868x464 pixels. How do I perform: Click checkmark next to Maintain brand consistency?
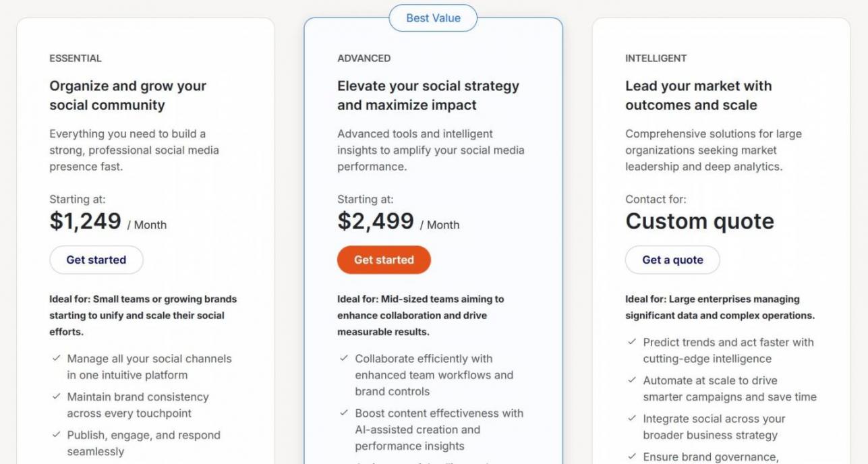pyautogui.click(x=57, y=397)
